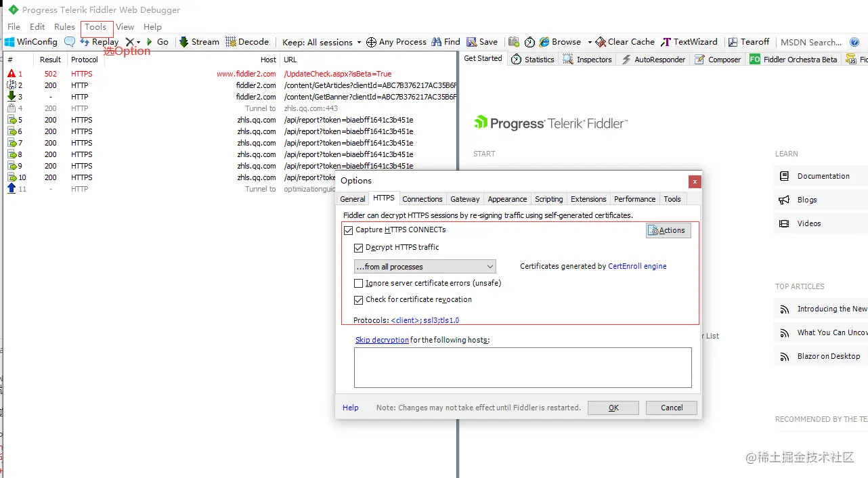
Task: Open the '...from all processes' dropdown
Action: coord(425,267)
